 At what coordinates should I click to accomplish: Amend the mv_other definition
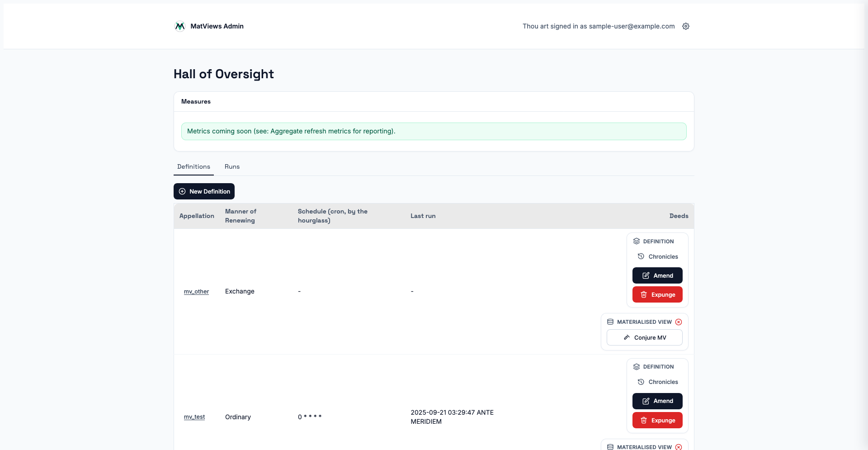point(657,275)
